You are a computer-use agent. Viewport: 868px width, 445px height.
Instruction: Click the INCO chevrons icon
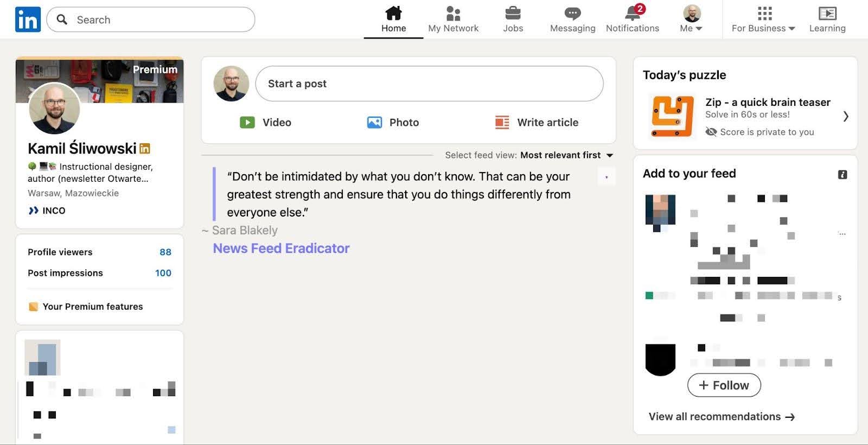(34, 211)
